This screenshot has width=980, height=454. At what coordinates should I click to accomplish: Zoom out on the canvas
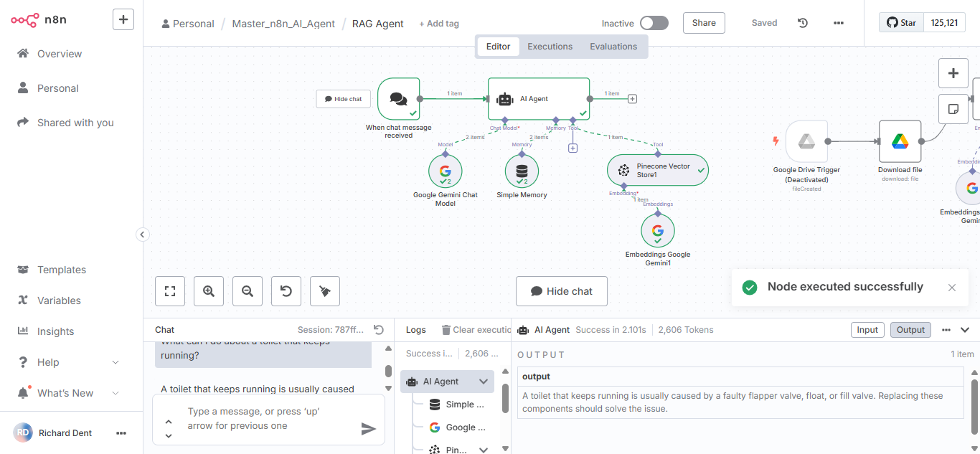click(248, 291)
